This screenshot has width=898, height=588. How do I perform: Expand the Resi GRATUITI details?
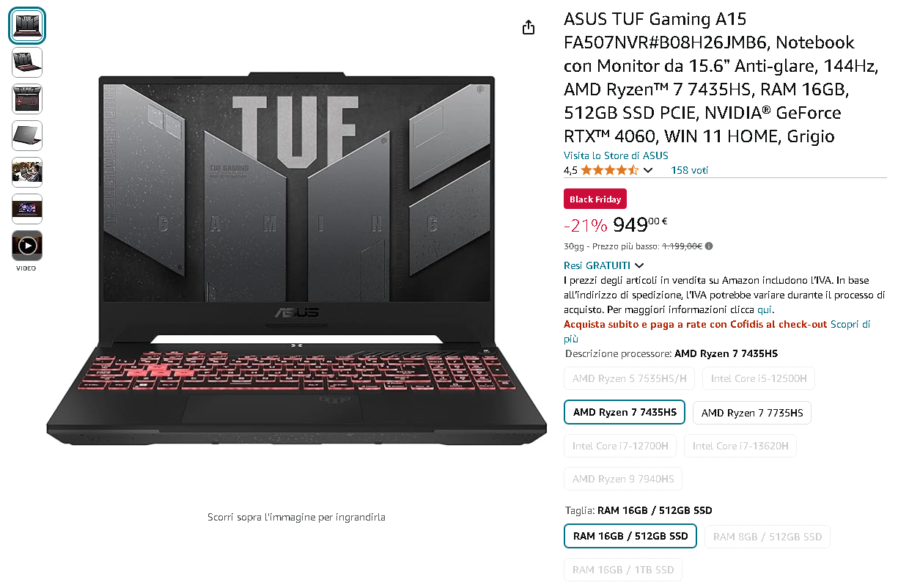tap(604, 265)
